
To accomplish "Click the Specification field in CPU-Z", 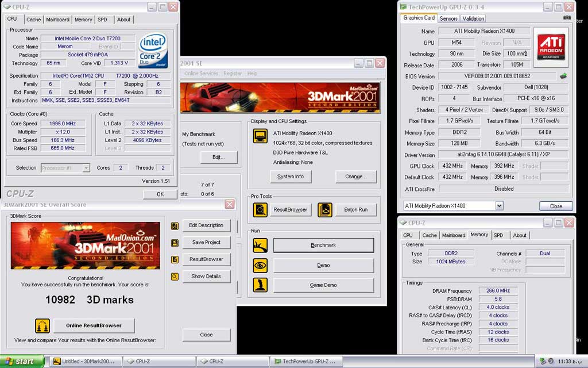I will coord(106,76).
